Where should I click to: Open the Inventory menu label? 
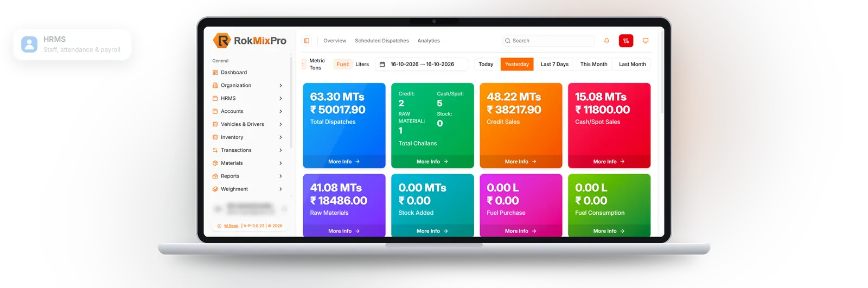[232, 137]
